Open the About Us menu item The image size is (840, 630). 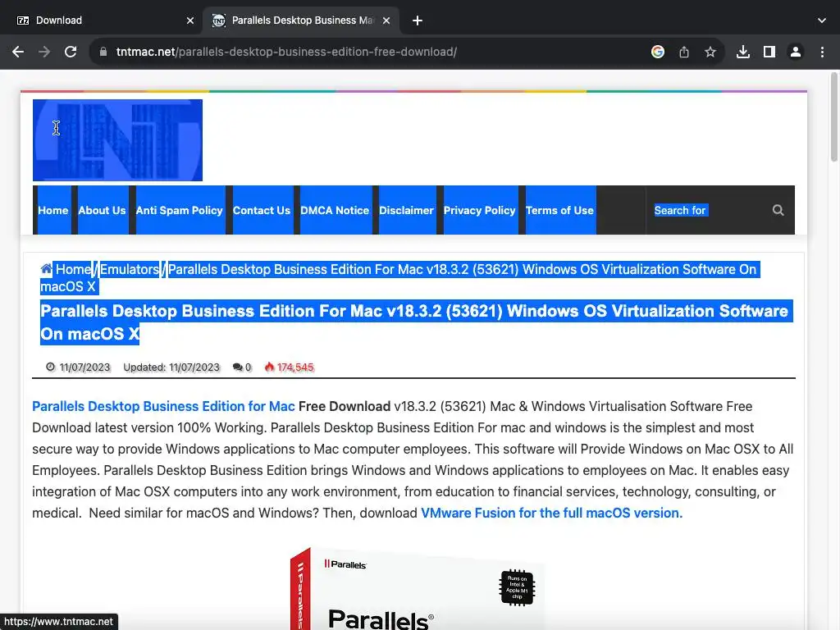(x=102, y=211)
